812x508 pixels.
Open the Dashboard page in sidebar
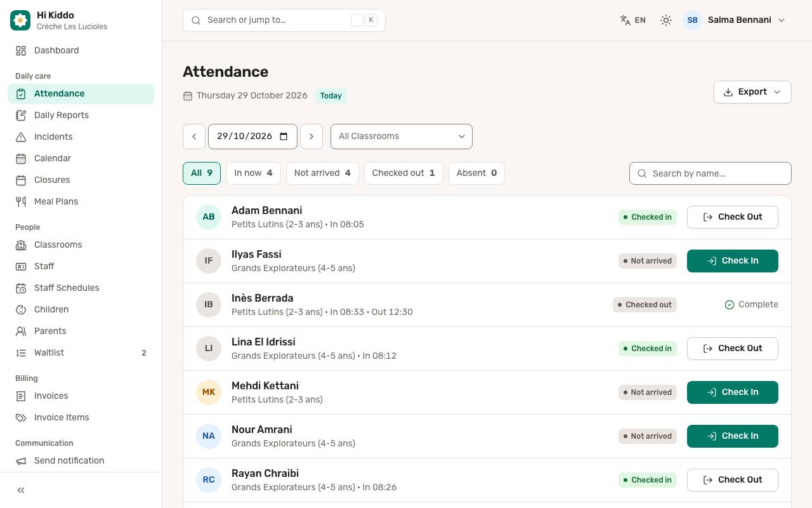pyautogui.click(x=81, y=50)
